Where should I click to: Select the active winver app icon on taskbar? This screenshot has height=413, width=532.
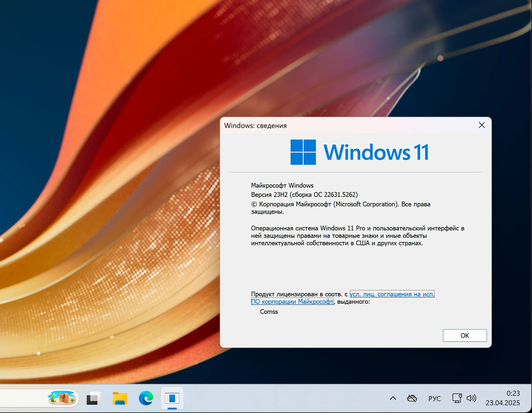[x=172, y=398]
